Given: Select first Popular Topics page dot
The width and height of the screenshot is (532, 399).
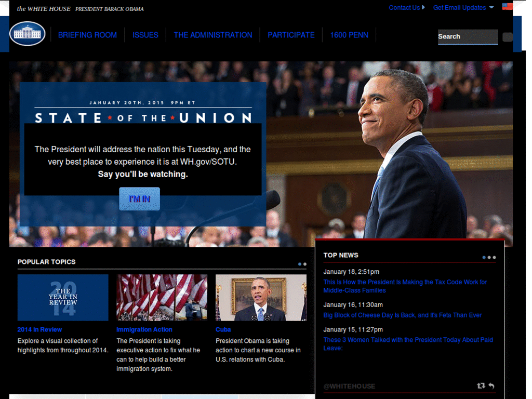Looking at the screenshot, I should (300, 264).
